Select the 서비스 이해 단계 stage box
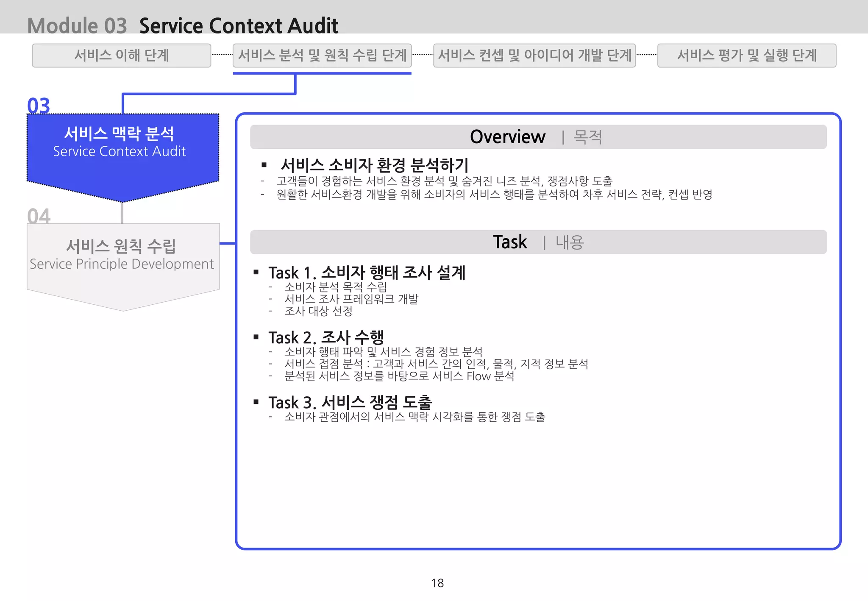Viewport: 868px width, 601px height. [x=122, y=56]
